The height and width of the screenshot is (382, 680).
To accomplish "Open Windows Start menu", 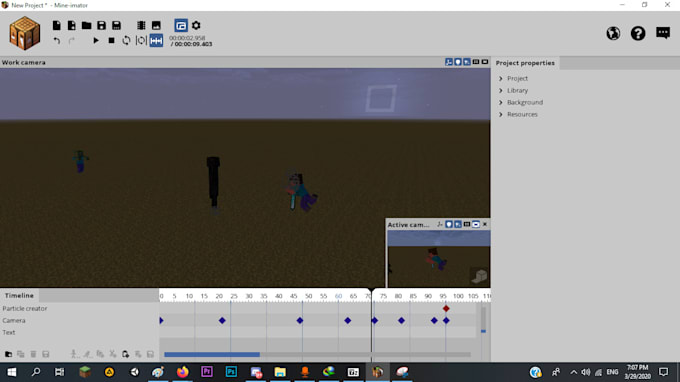I will point(12,372).
